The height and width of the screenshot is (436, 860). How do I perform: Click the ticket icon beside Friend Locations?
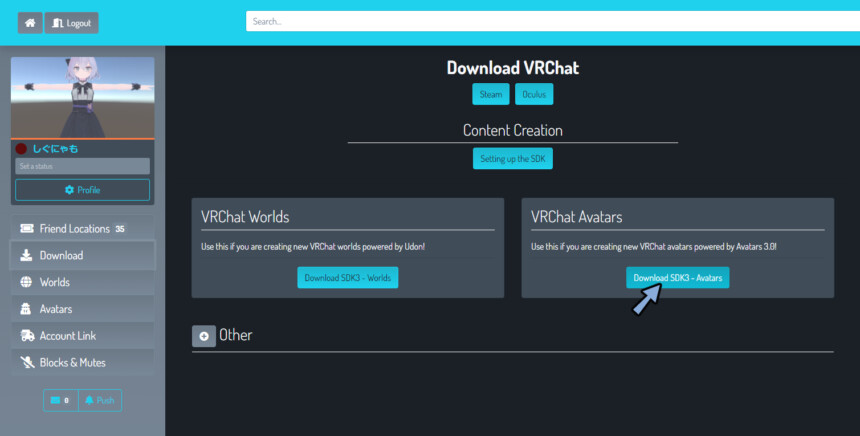coord(27,229)
